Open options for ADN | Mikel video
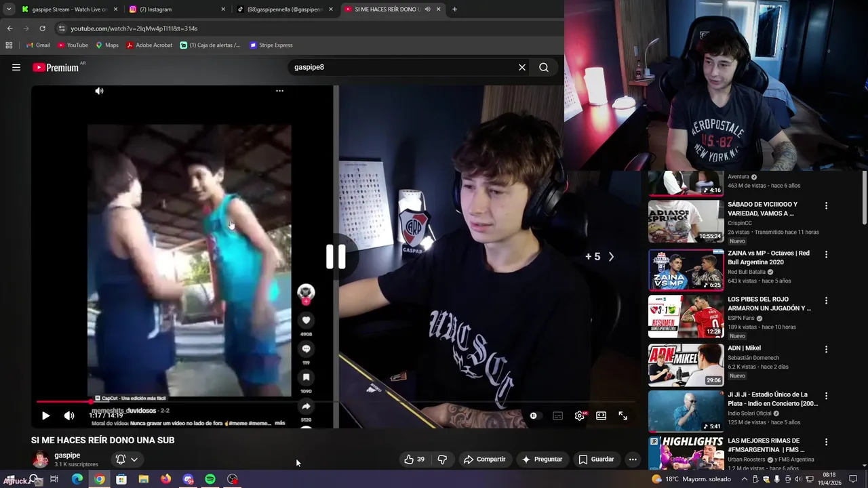868x488 pixels. click(x=826, y=349)
